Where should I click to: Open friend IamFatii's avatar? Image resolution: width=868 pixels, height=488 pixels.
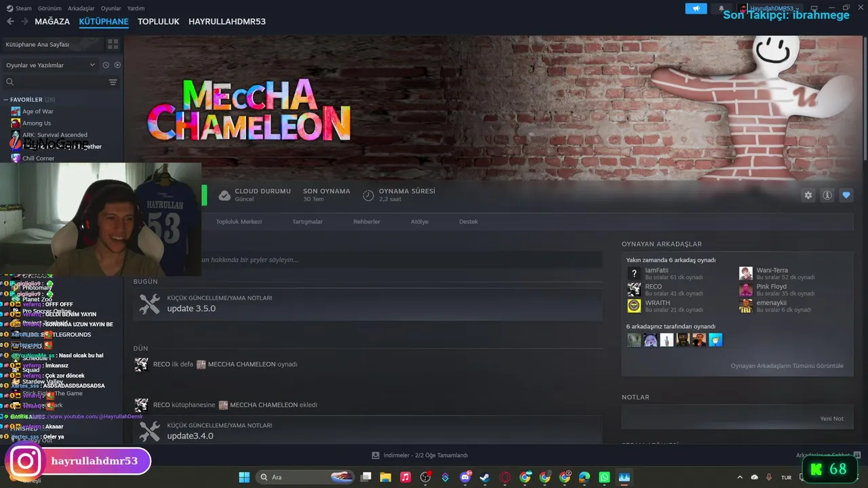tap(634, 273)
